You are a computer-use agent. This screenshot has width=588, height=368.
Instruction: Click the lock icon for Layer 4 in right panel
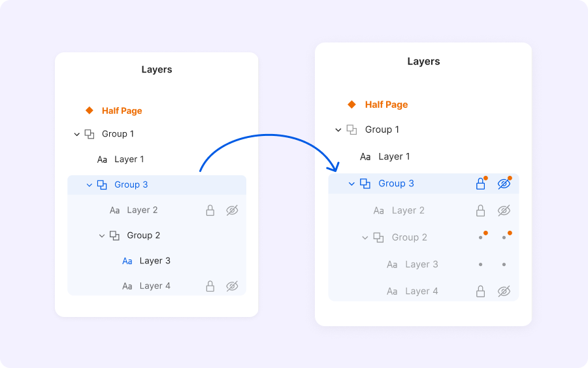point(480,292)
